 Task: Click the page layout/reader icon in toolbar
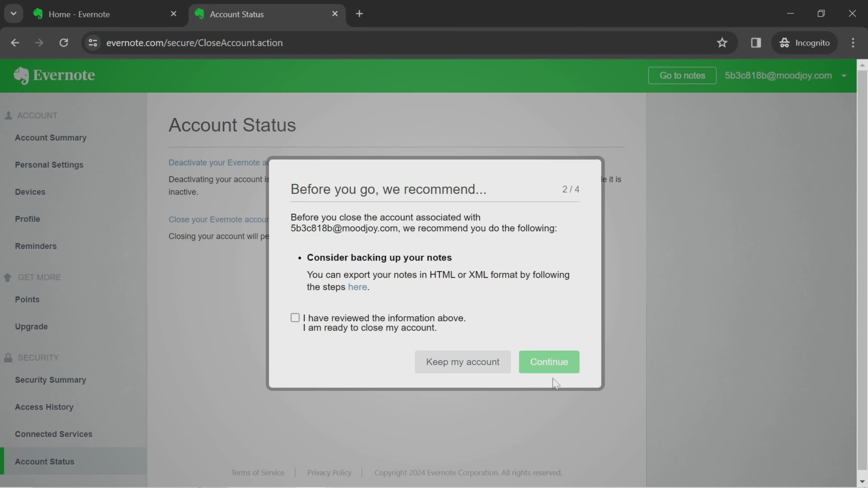[756, 42]
